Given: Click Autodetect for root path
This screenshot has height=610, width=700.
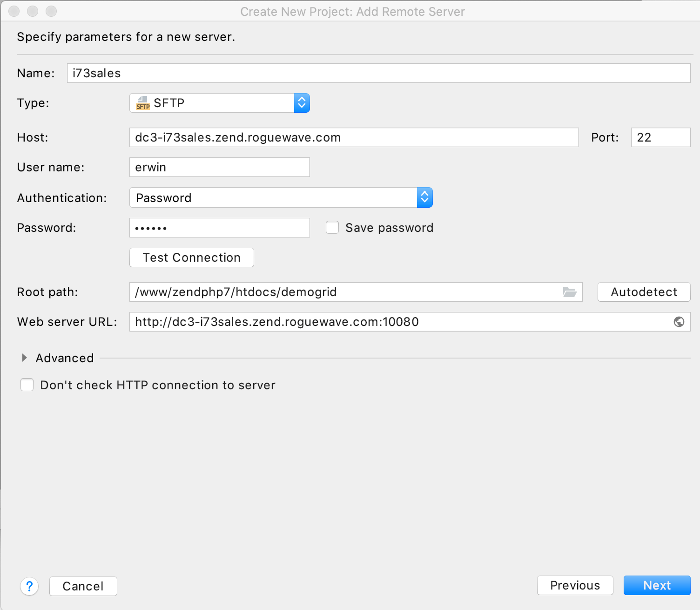Looking at the screenshot, I should click(644, 292).
